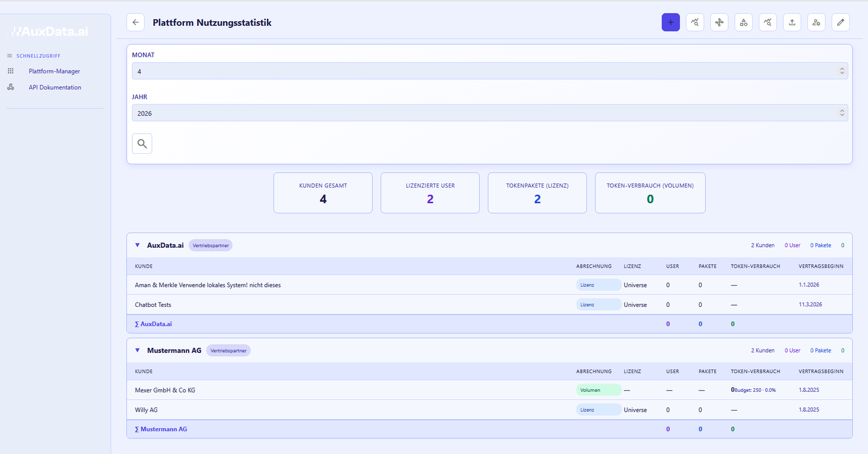Image resolution: width=868 pixels, height=454 pixels.
Task: Go back with the left arrow button
Action: [x=136, y=22]
